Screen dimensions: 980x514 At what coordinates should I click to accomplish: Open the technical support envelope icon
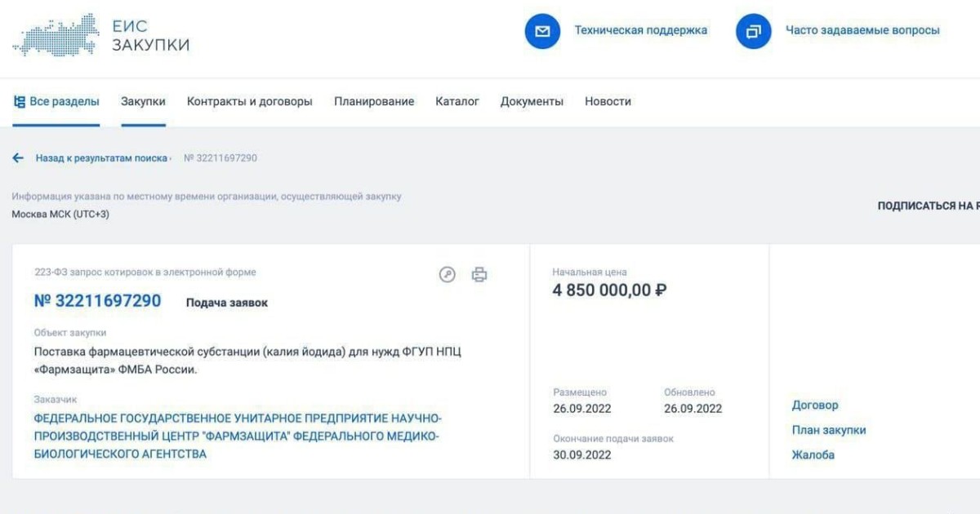point(542,32)
